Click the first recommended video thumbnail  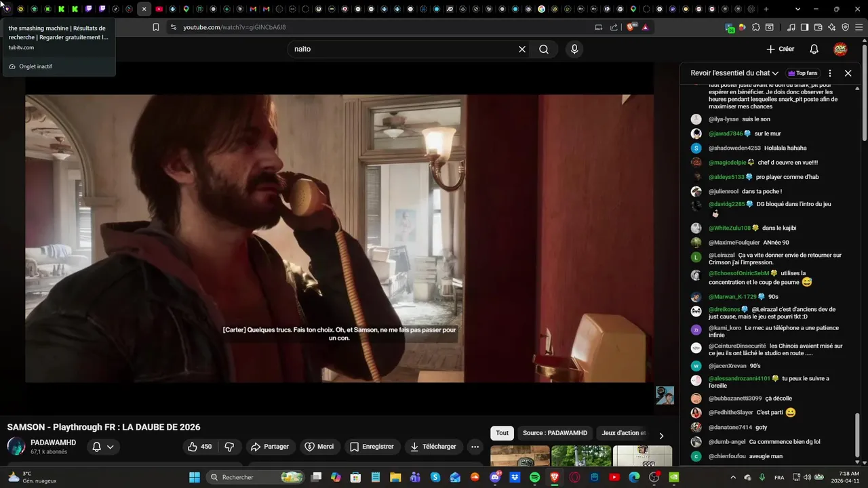click(520, 456)
